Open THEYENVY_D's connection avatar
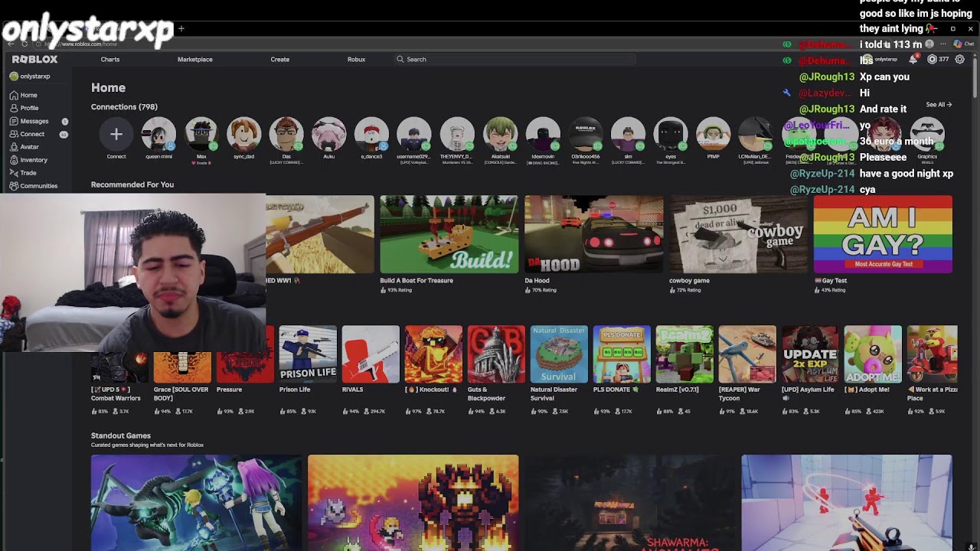 tap(457, 135)
